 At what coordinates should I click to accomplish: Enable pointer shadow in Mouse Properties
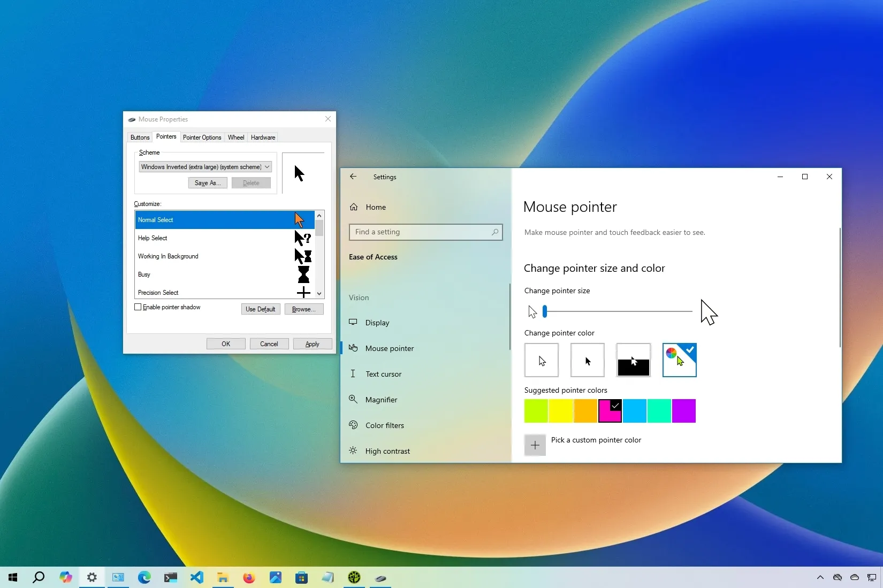(x=138, y=307)
